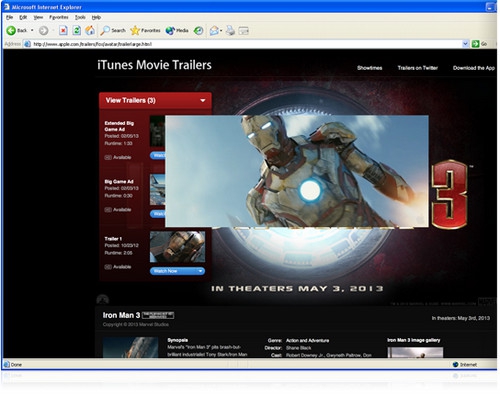500x397 pixels.
Task: Click the Synopsis heading
Action: (x=177, y=340)
